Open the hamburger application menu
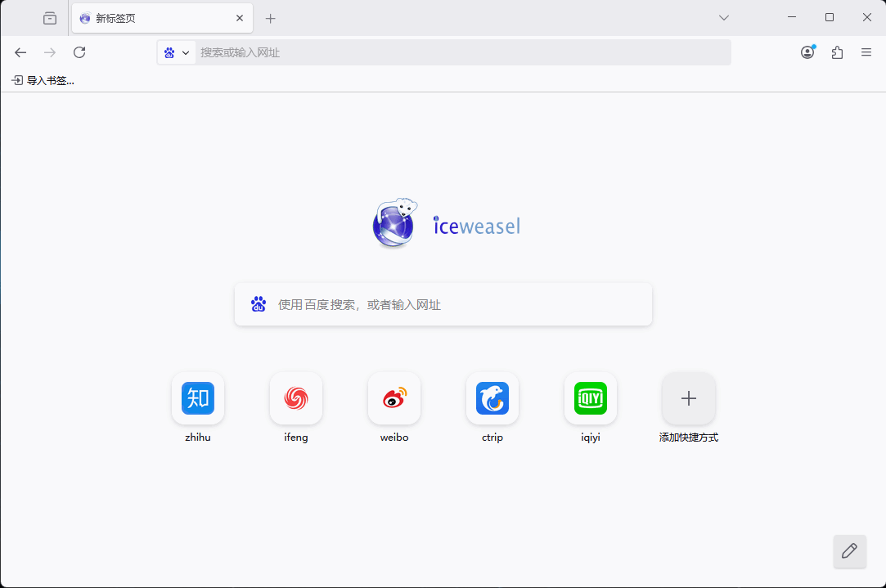Image resolution: width=886 pixels, height=588 pixels. point(866,52)
